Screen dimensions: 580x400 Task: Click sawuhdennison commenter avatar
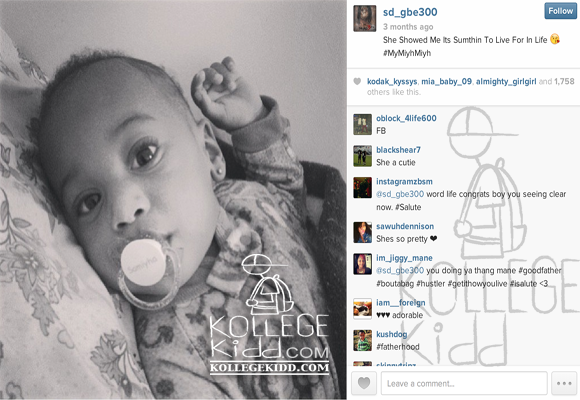coord(362,232)
